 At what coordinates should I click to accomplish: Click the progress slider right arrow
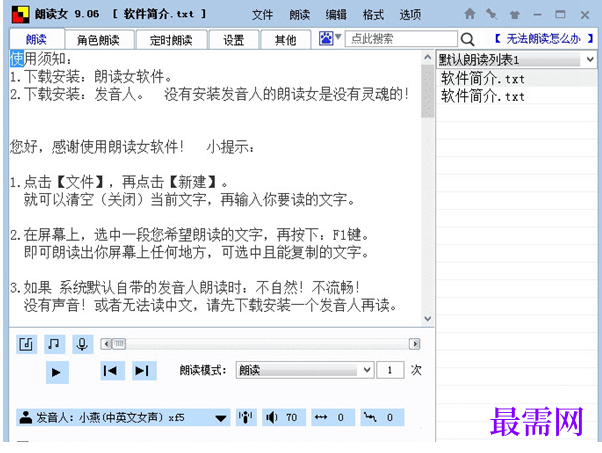pyautogui.click(x=414, y=344)
